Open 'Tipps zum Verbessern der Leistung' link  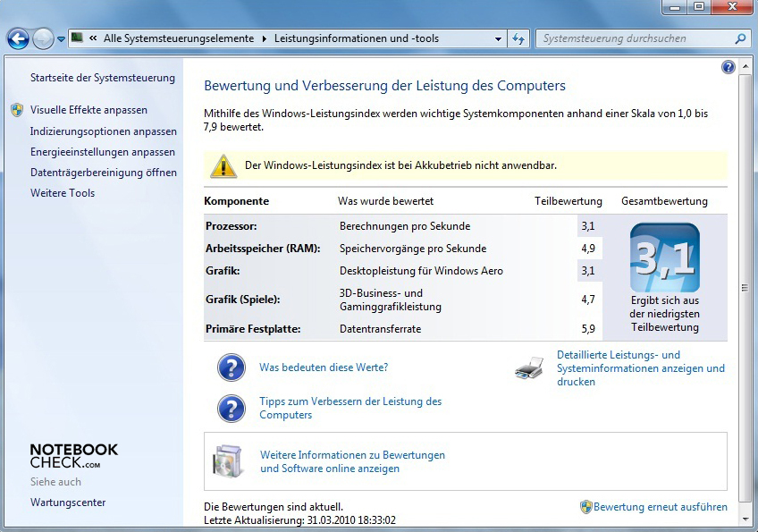pos(350,408)
